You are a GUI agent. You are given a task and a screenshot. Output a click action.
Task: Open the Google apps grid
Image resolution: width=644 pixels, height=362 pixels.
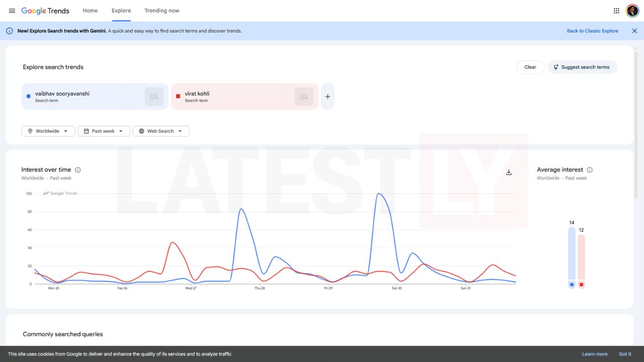point(616,11)
